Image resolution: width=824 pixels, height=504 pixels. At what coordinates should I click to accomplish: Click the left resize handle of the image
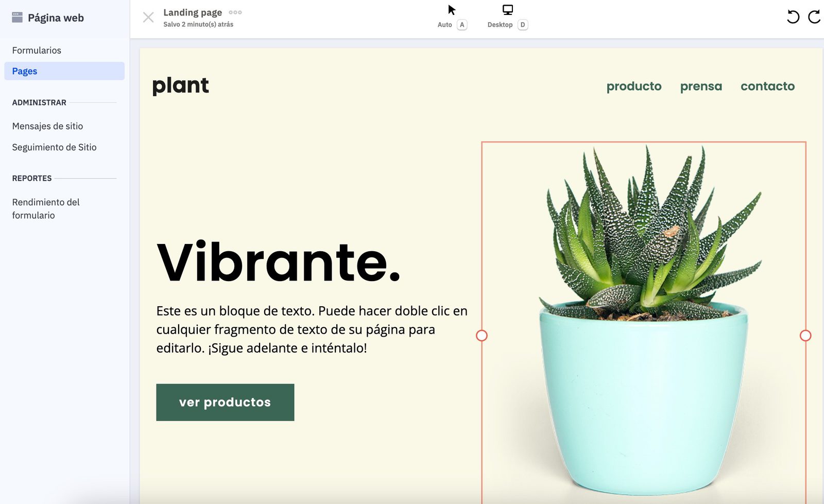point(482,336)
